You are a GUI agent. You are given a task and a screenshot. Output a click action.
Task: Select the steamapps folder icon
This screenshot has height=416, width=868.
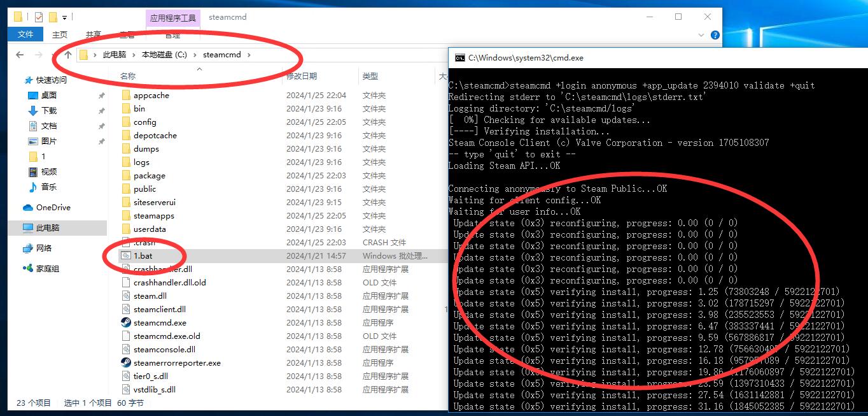(x=126, y=216)
